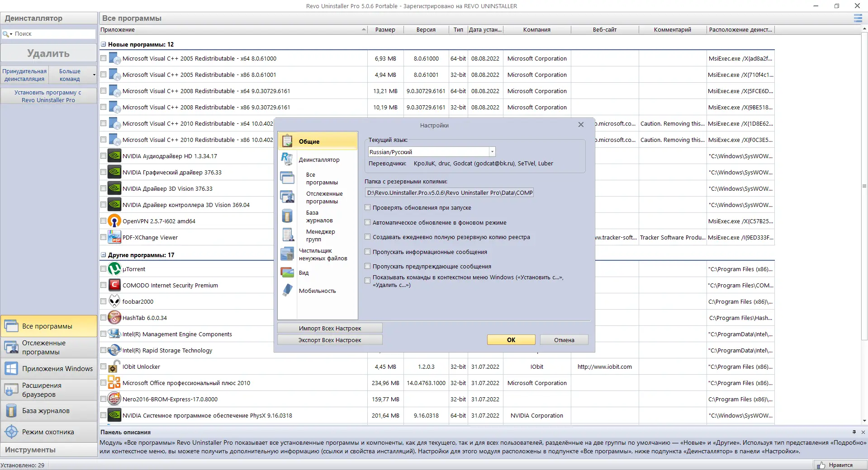Click the program list vertical scrollbar
Image resolution: width=868 pixels, height=470 pixels.
(864, 186)
